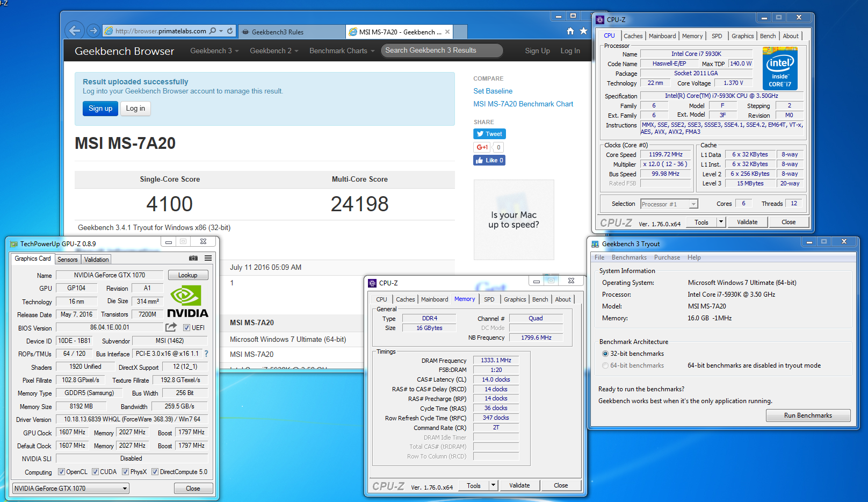The height and width of the screenshot is (502, 868).
Task: Open the browser favorites star icon
Action: point(583,31)
